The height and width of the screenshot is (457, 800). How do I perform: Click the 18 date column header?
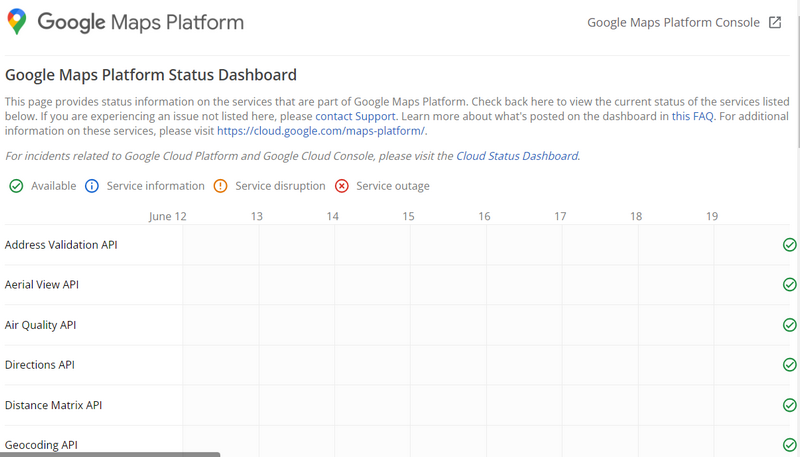tap(636, 216)
